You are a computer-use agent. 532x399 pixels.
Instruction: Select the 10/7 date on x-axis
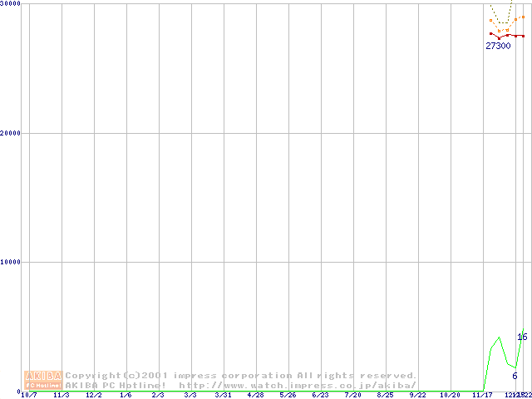pyautogui.click(x=28, y=395)
